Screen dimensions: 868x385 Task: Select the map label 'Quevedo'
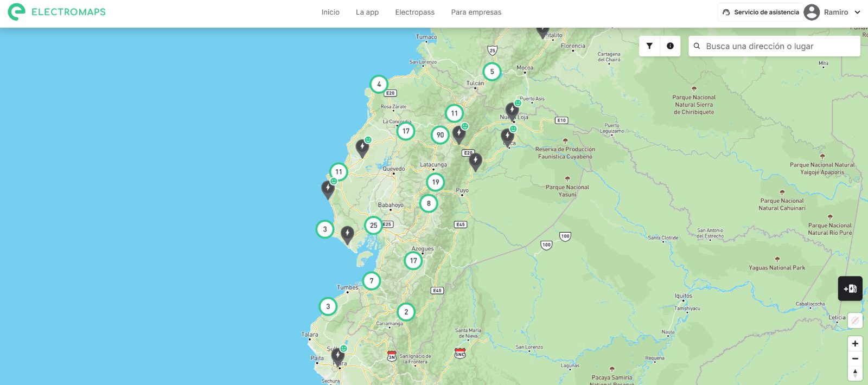tap(394, 169)
